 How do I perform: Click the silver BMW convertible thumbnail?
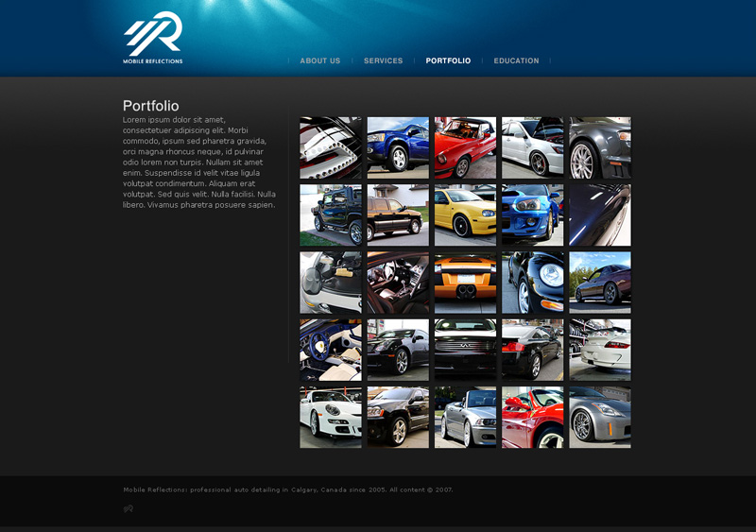pyautogui.click(x=465, y=417)
